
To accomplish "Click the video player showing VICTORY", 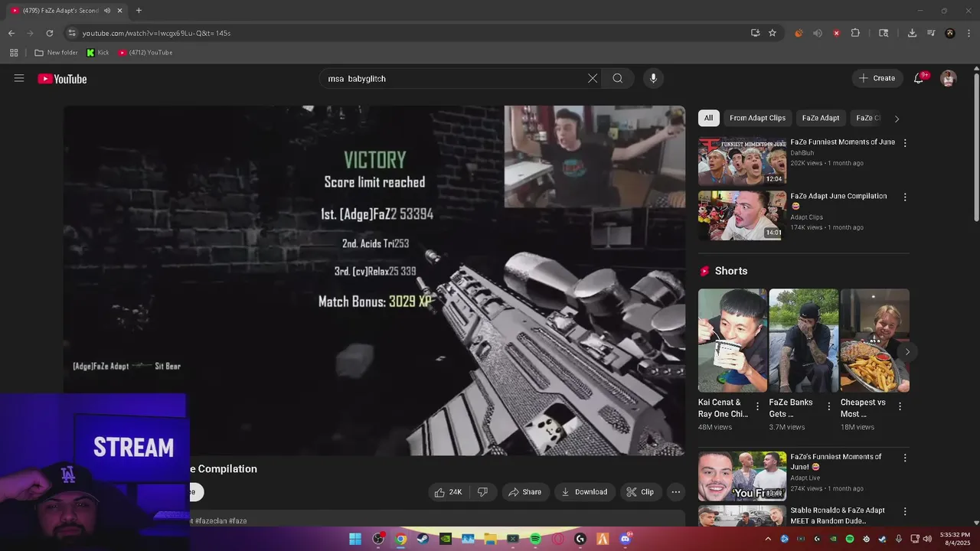I will pos(374,281).
